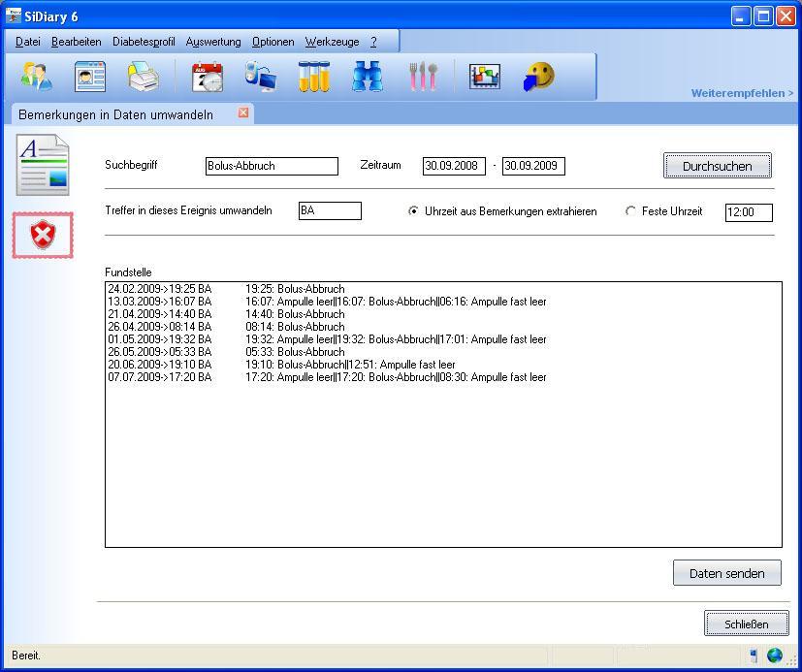Select the 26.05.2009->05:33 BA result row

coord(443,352)
